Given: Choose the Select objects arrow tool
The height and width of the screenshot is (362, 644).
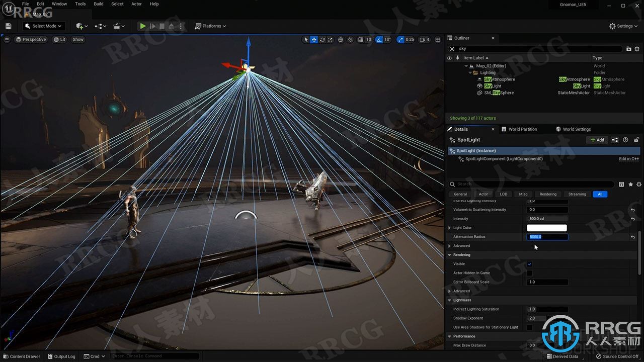Looking at the screenshot, I should [x=305, y=39].
